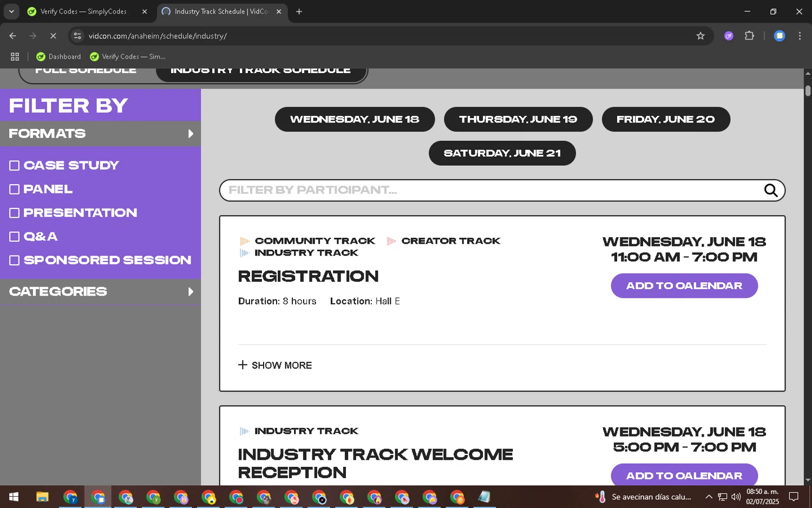Open the notifications center icon
Screen dimensions: 812x508
(x=794, y=497)
